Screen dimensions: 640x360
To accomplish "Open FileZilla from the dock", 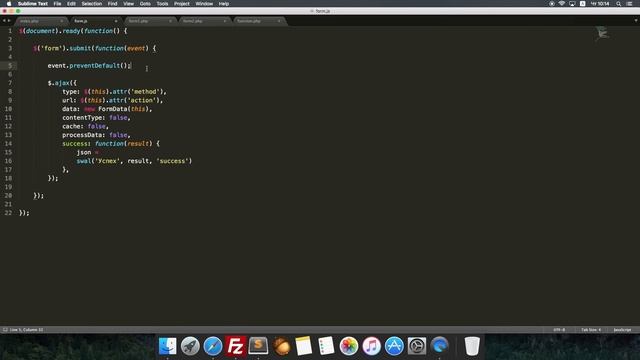I will tap(236, 346).
